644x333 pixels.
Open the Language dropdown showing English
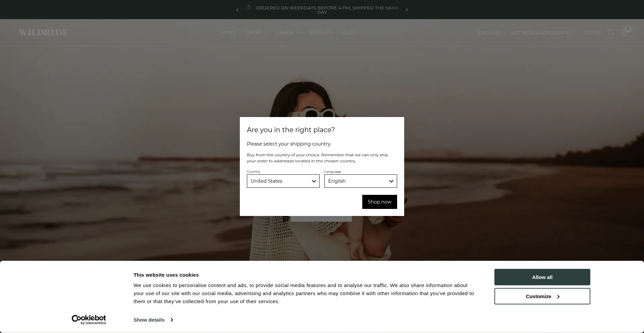(360, 181)
